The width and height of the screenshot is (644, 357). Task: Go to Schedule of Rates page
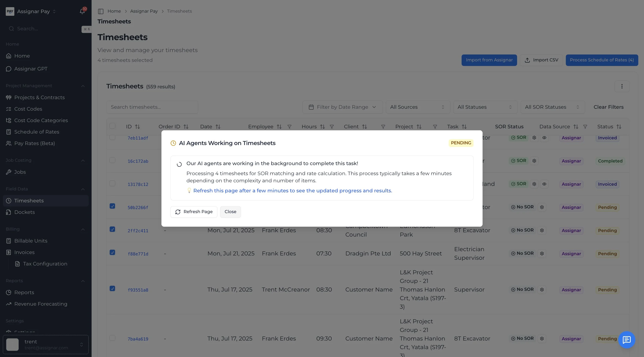37,132
